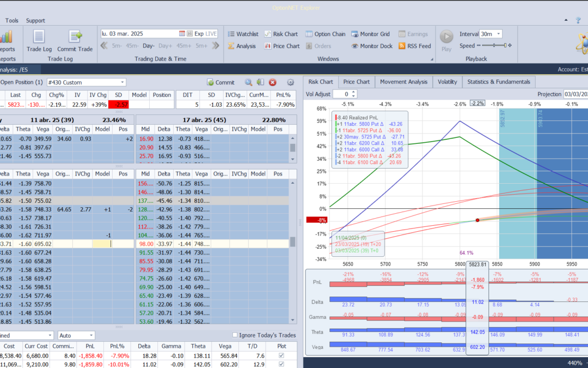Open the Option Chain window
This screenshot has height=368, width=588.
click(x=325, y=34)
